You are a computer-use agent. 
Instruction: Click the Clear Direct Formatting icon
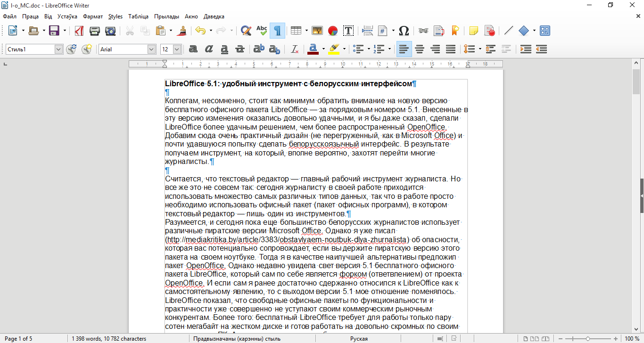pos(295,49)
